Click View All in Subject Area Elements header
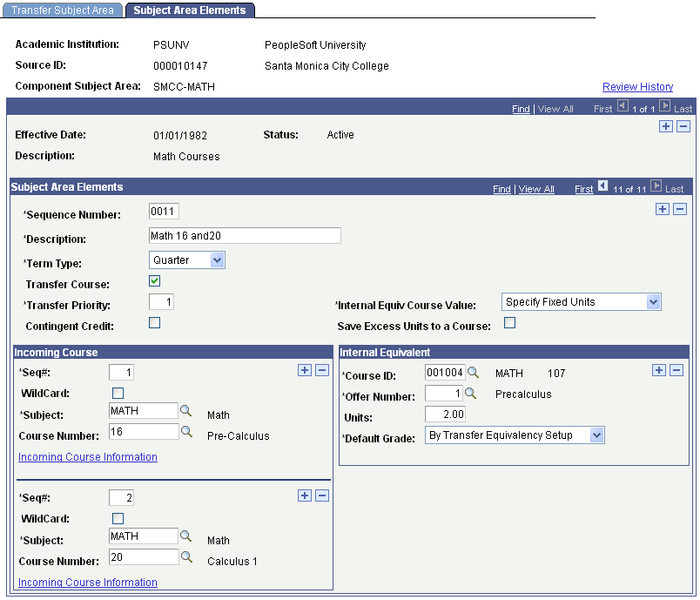Screen dimensions: 700x600 (x=536, y=189)
